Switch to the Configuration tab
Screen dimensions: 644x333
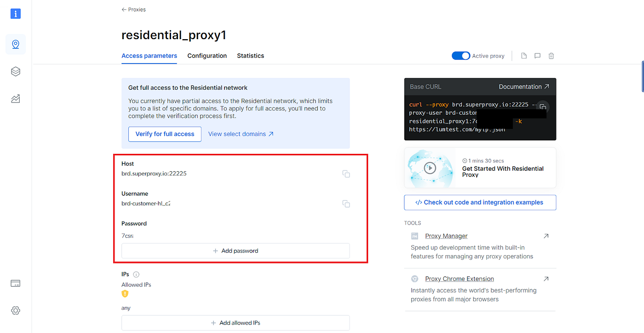[x=207, y=55]
